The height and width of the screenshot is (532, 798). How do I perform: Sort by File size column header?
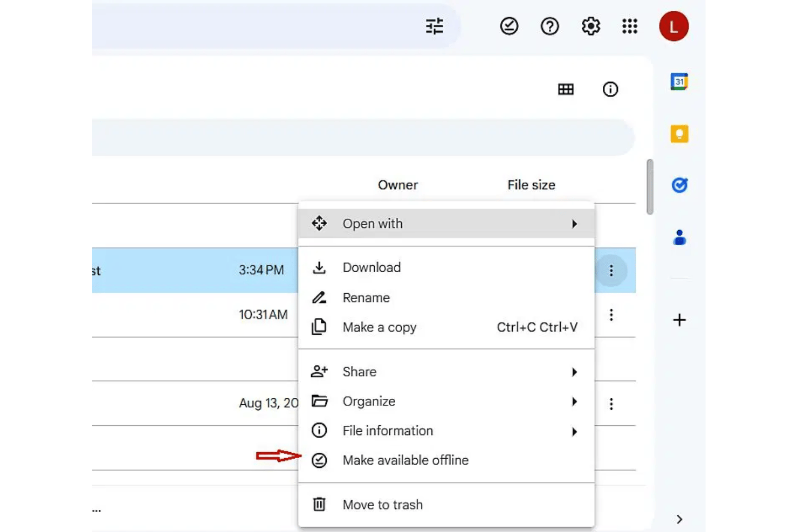[x=531, y=185]
